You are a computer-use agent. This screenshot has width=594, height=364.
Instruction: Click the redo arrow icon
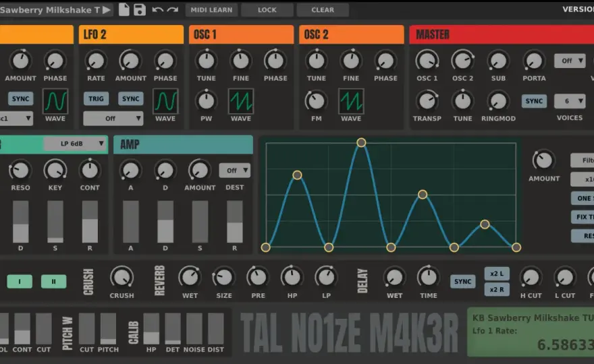[173, 9]
